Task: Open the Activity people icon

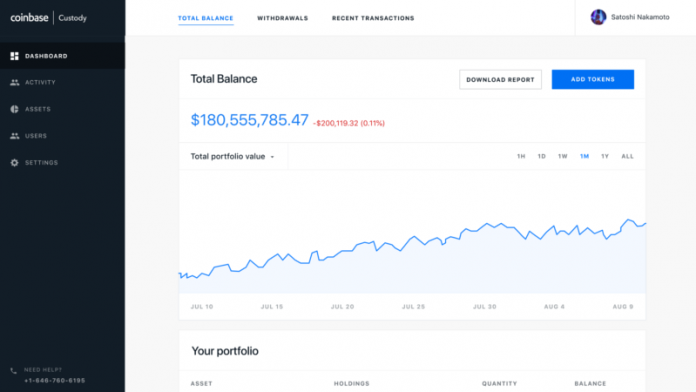Action: point(15,83)
